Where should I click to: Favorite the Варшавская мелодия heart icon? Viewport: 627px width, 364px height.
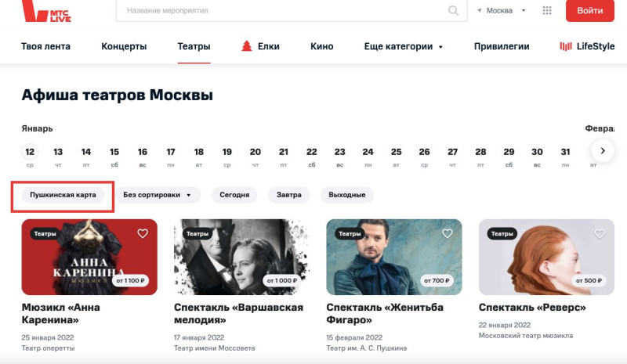coord(295,233)
